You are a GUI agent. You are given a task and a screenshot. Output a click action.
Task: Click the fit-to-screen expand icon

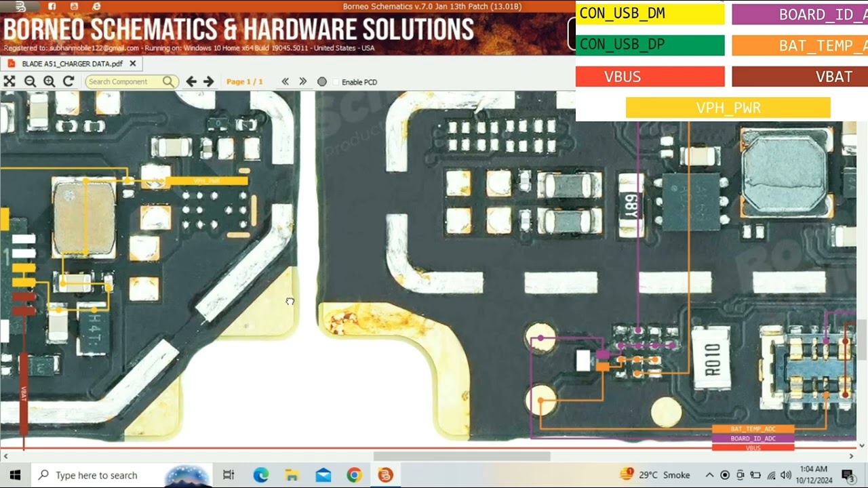pos(9,81)
